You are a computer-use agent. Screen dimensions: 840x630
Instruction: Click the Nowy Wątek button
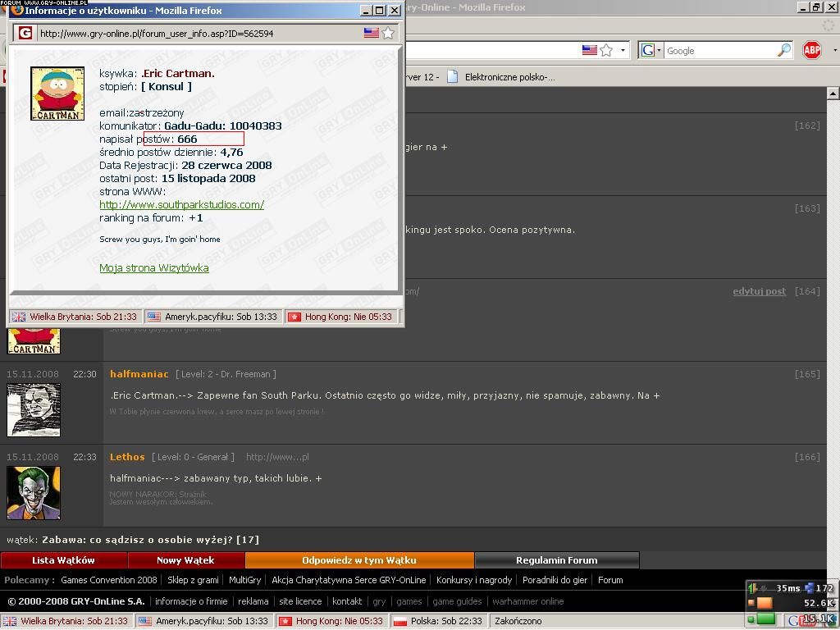pos(186,560)
